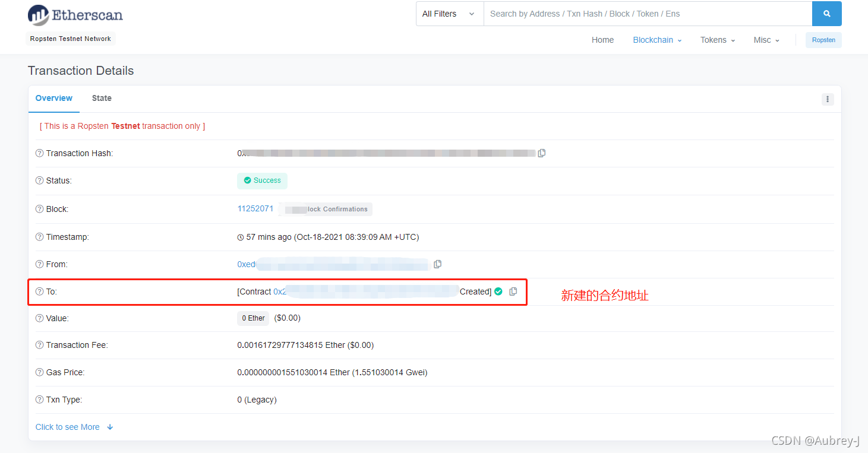Expand the Blockchain menu
Screen dimensions: 868x453
(x=657, y=40)
